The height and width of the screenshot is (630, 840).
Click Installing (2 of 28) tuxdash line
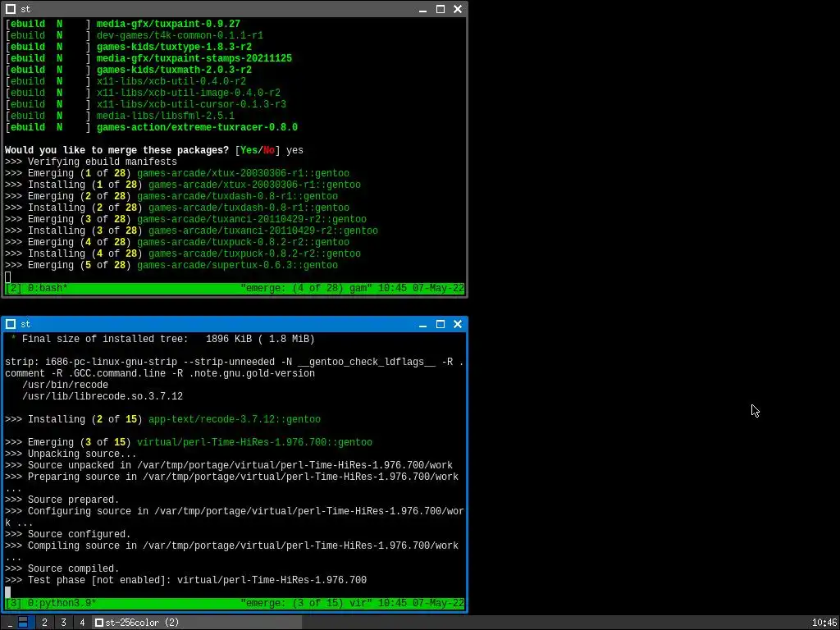[x=177, y=208]
